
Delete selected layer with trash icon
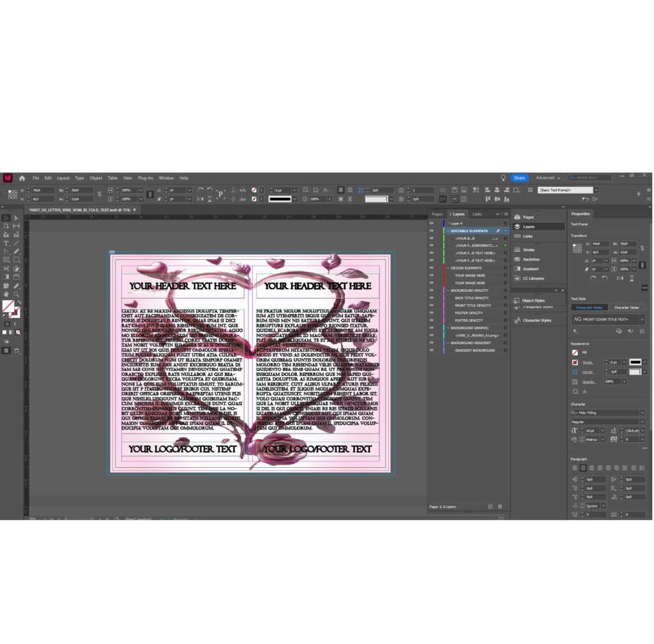pos(500,506)
